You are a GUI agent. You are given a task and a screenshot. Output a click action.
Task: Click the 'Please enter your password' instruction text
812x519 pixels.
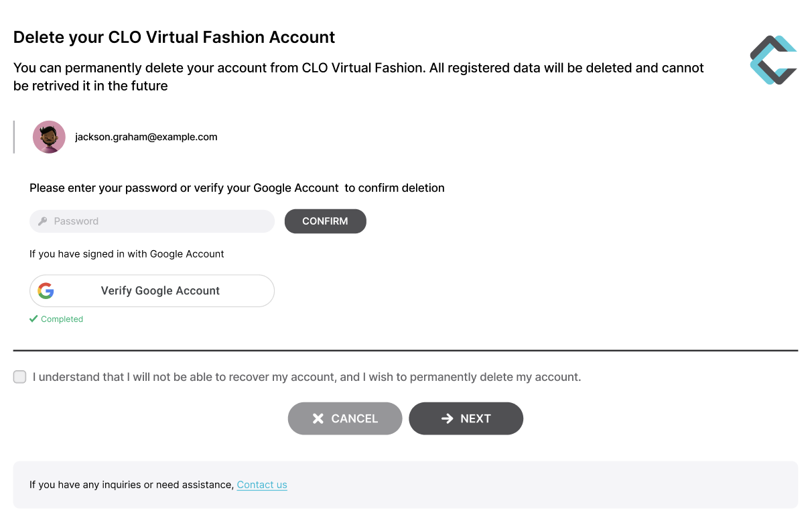[x=237, y=188]
